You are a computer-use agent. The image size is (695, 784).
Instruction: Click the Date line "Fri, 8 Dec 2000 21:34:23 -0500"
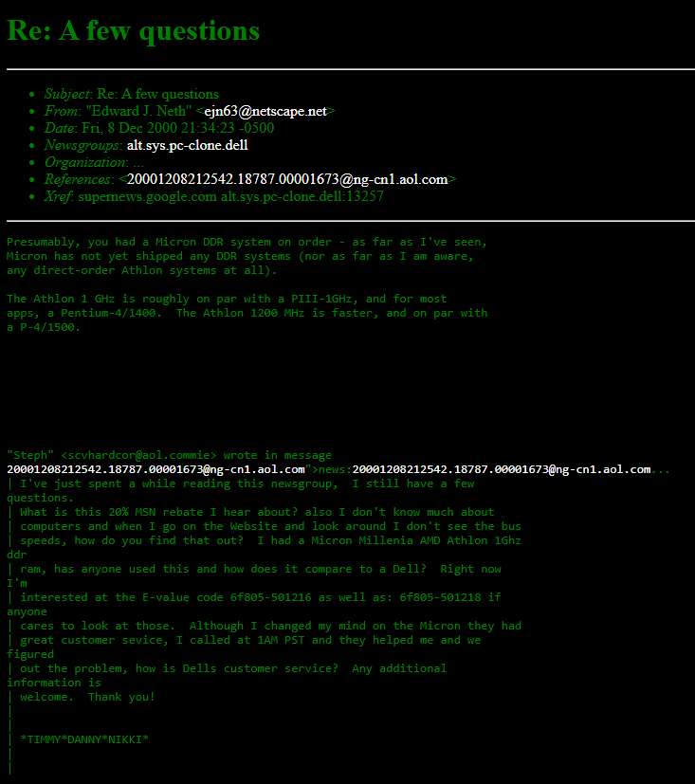click(x=159, y=128)
